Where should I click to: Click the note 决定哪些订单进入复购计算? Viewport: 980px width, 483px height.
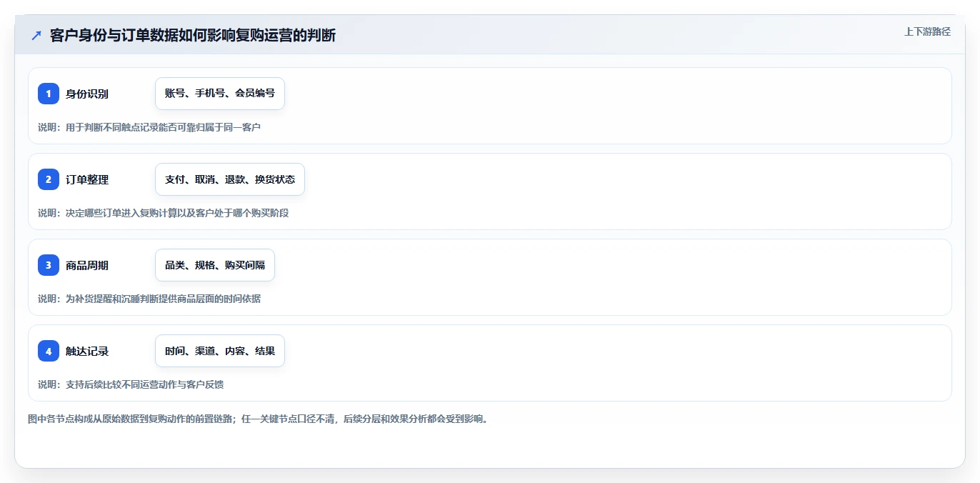164,213
